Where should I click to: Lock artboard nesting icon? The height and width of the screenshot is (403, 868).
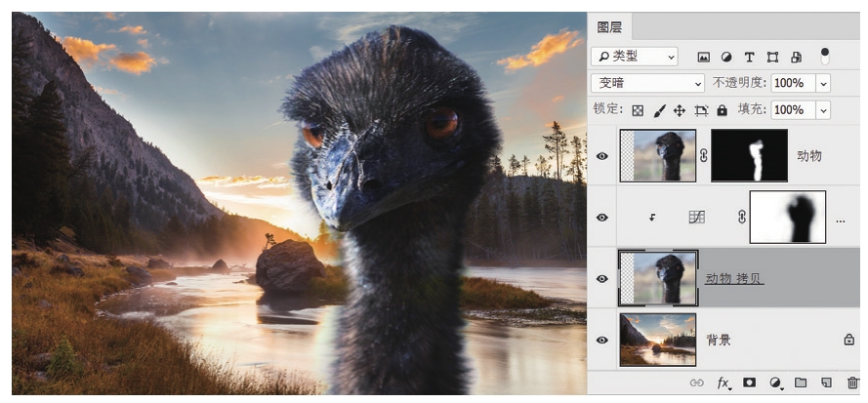701,110
